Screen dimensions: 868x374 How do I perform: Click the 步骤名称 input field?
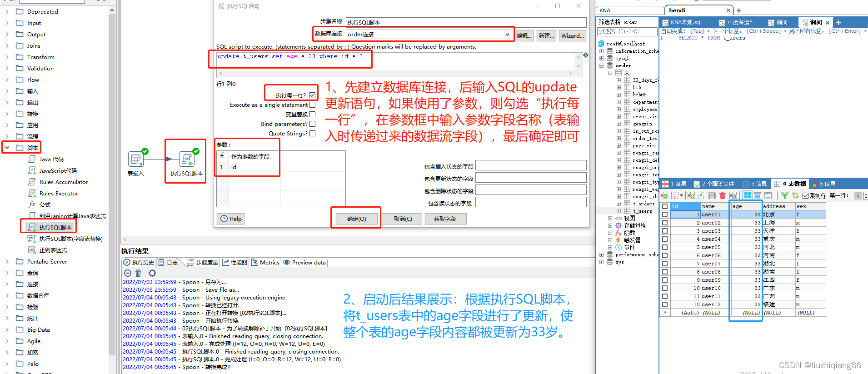(x=466, y=22)
